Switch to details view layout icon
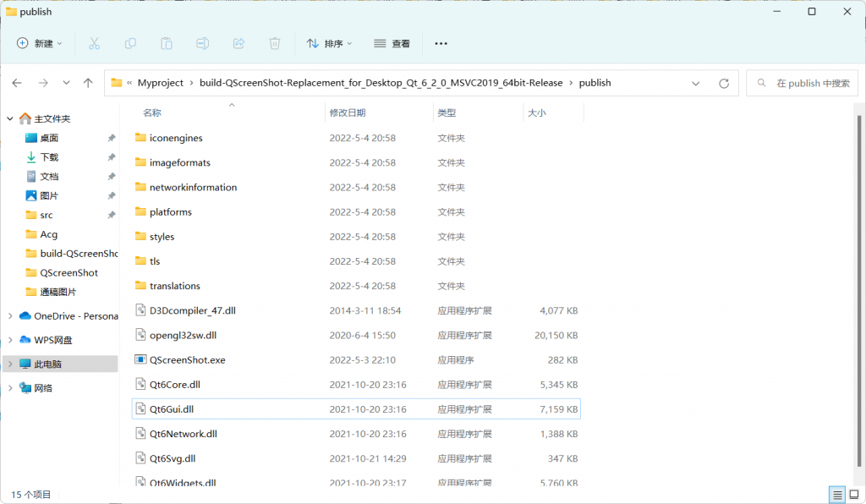The image size is (866, 504). click(837, 495)
